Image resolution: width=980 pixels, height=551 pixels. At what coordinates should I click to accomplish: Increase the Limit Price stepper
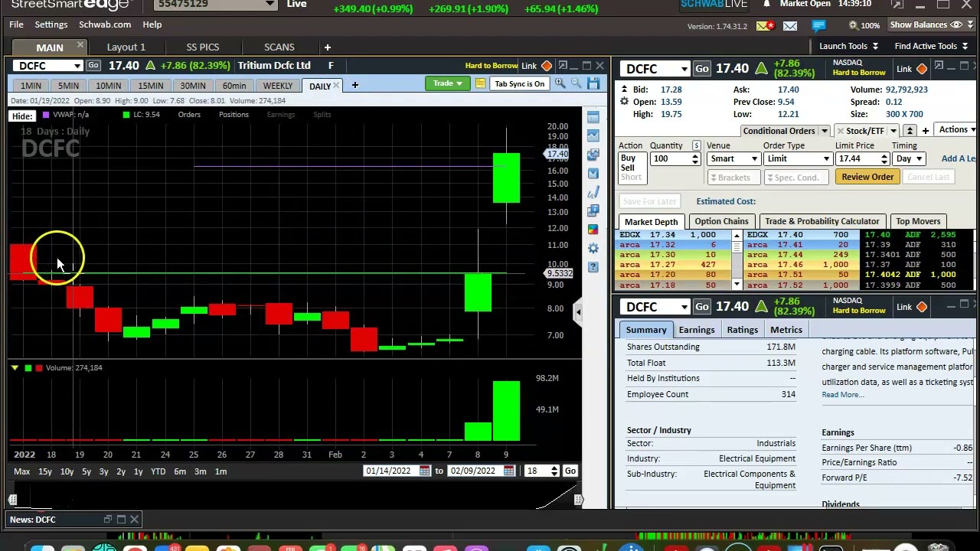coord(884,155)
